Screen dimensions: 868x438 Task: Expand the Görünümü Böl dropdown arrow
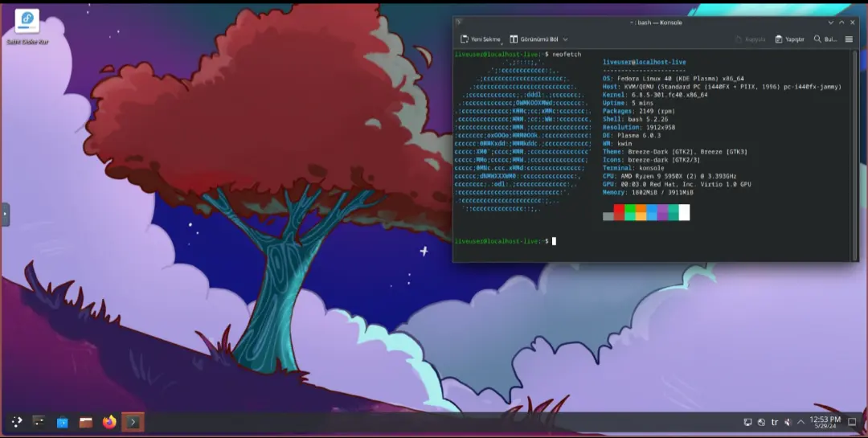pyautogui.click(x=565, y=39)
